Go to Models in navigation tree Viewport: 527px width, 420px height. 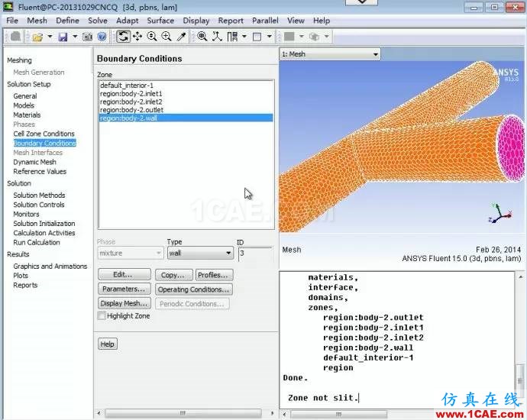click(24, 105)
